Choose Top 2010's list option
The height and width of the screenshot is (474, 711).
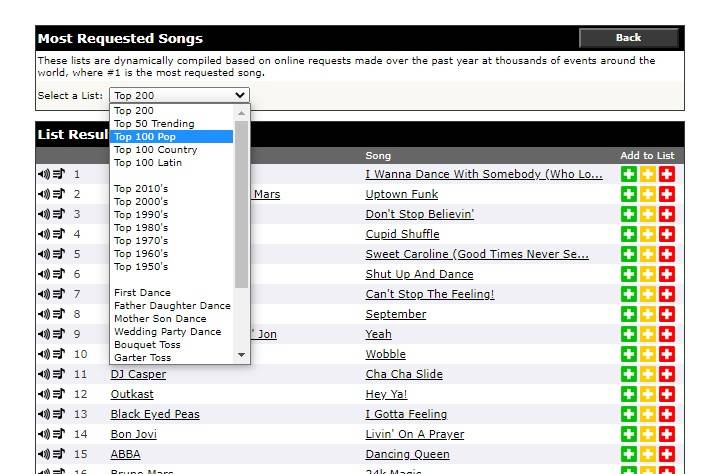pos(171,188)
